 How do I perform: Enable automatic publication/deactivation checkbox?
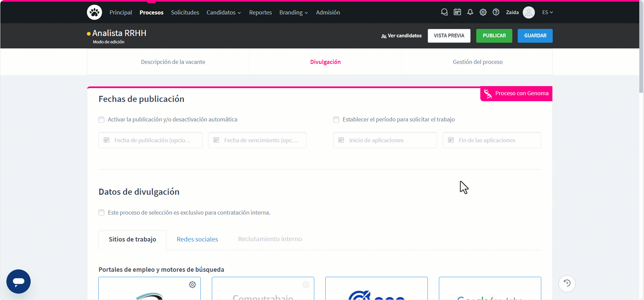pos(101,120)
